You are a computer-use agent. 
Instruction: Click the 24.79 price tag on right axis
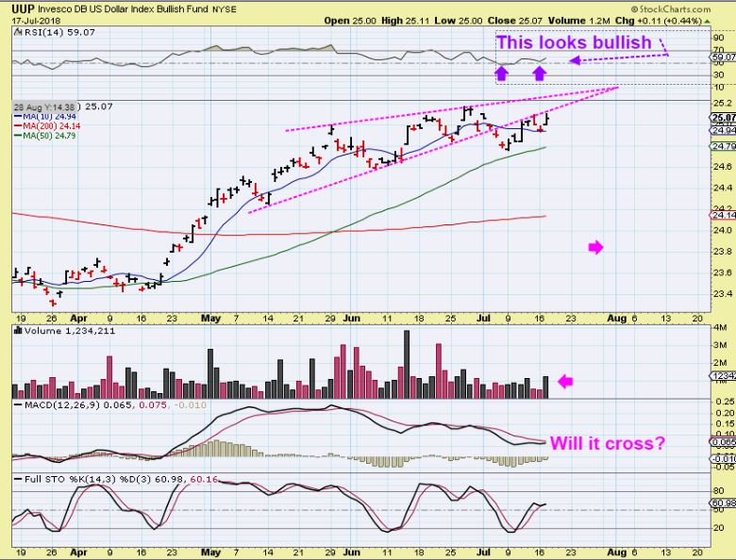[x=724, y=146]
